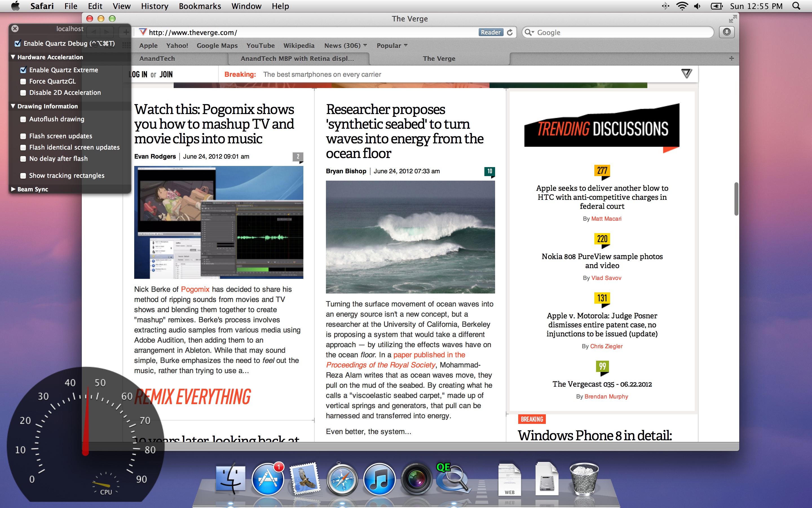Open the Bookmarks menu
The image size is (812, 508).
[x=200, y=6]
